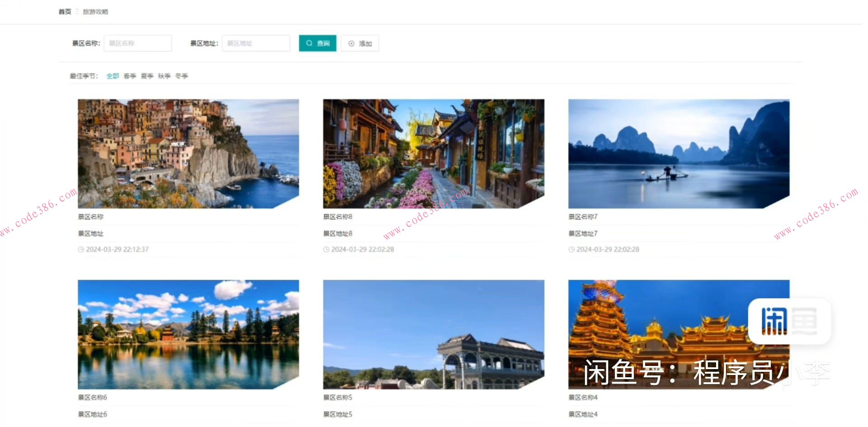
Task: Click the 22:02:28 timestamp under 景区地址7
Action: [x=608, y=249]
